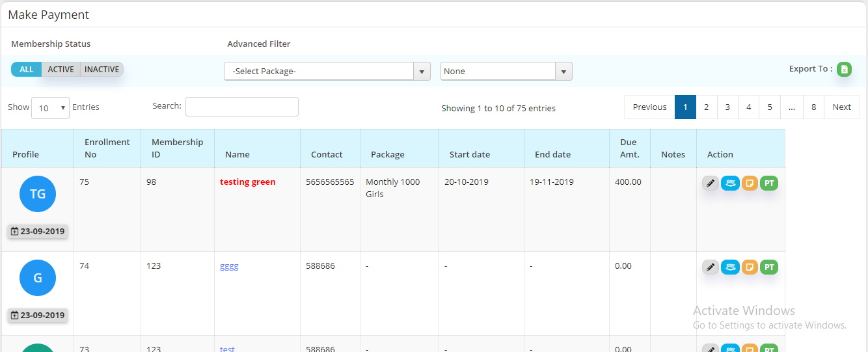
Task: Click the Action column header
Action: [740, 148]
